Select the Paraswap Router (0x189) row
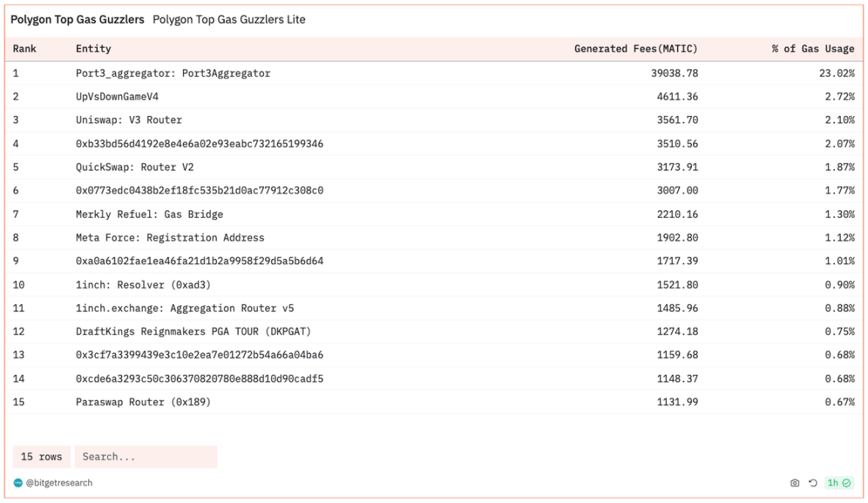The height and width of the screenshot is (503, 868). (x=143, y=402)
